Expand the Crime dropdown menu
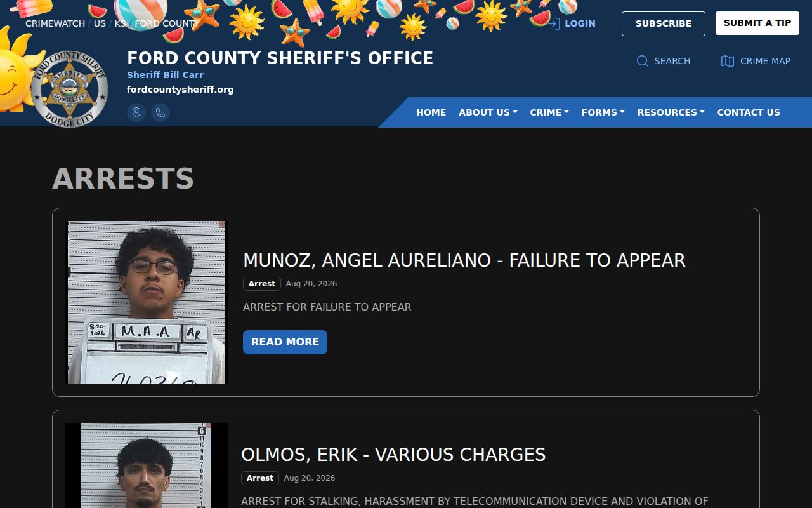This screenshot has width=812, height=508. 549,112
